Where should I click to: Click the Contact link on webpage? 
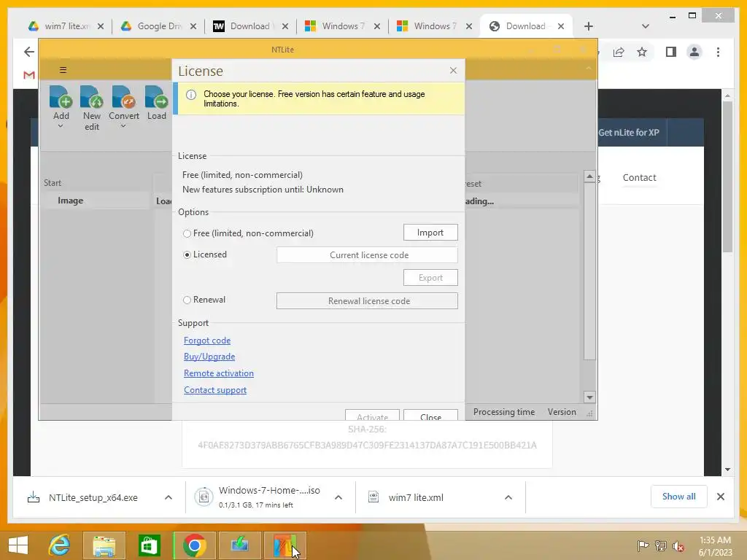pyautogui.click(x=639, y=178)
